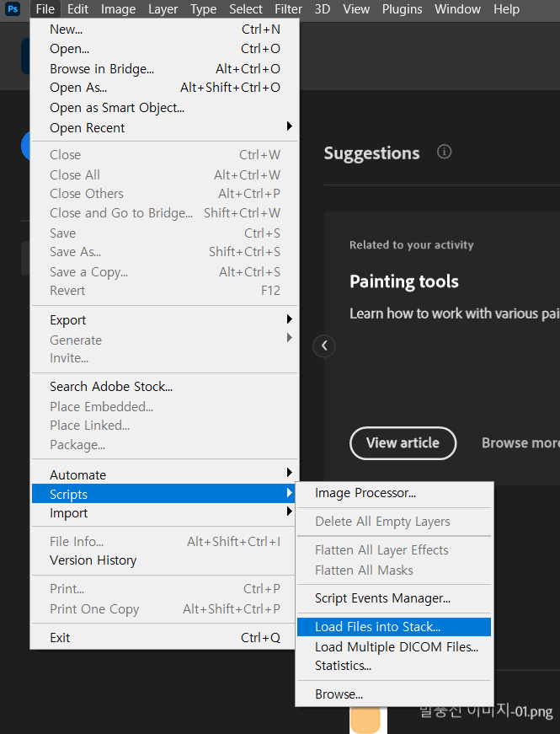Expand the Import submenu
The height and width of the screenshot is (734, 560).
click(x=165, y=512)
